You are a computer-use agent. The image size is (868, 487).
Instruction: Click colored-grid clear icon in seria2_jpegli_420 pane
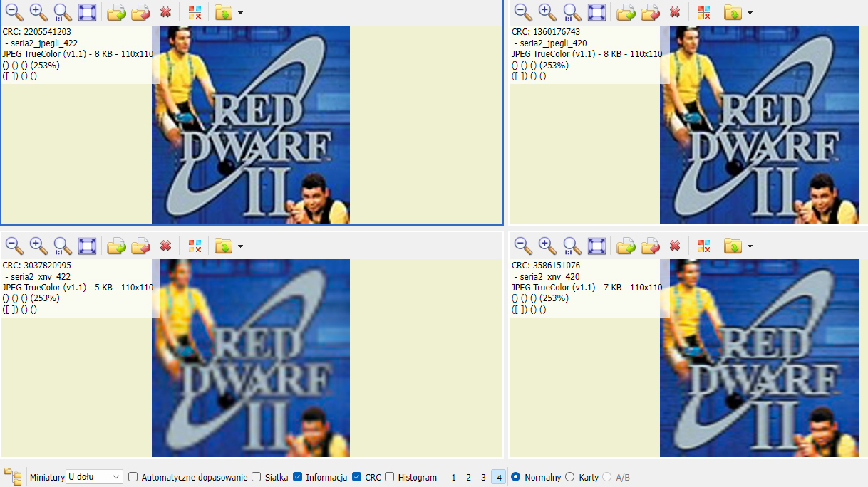pos(703,12)
